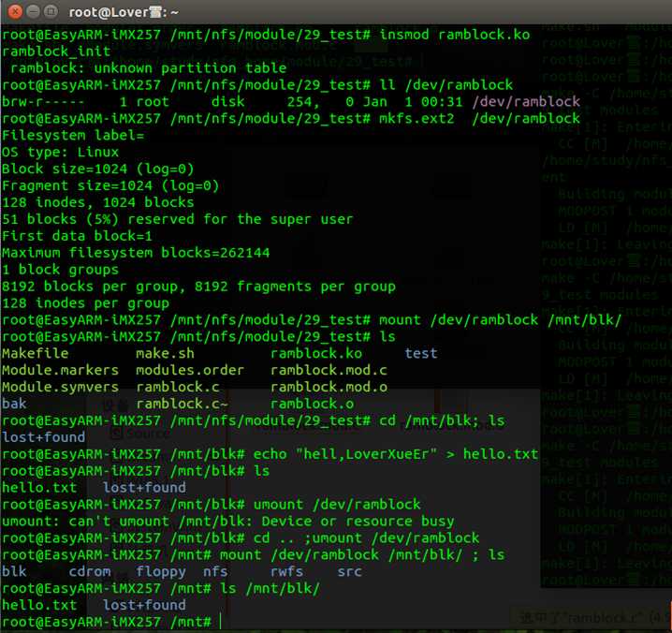
Task: Click 'First data block=1' line
Action: [x=77, y=236]
